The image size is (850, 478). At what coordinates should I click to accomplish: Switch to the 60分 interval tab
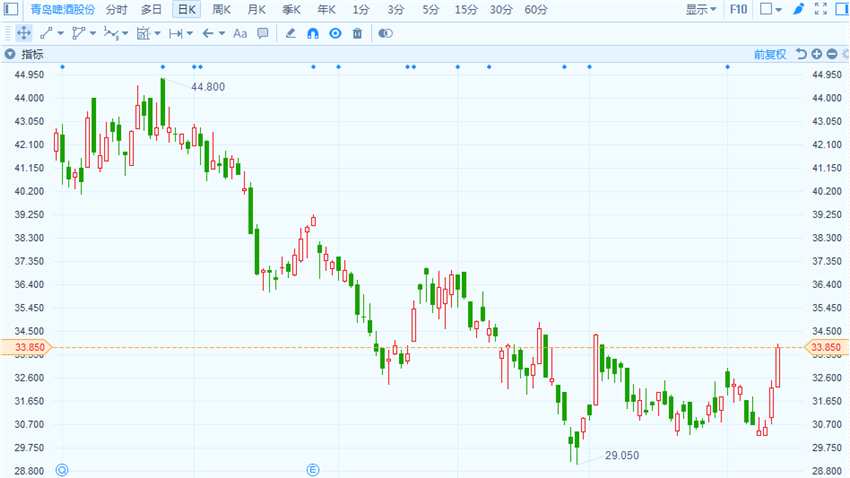coord(536,10)
